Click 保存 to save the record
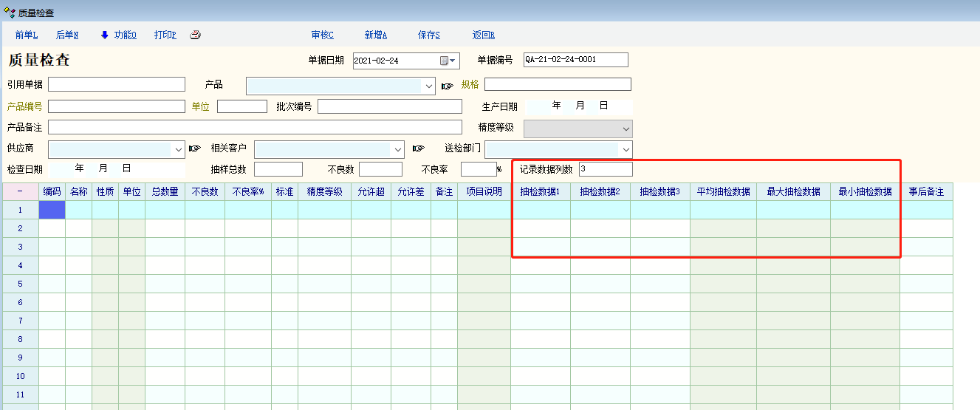Screen dimensions: 980x410 [x=428, y=35]
